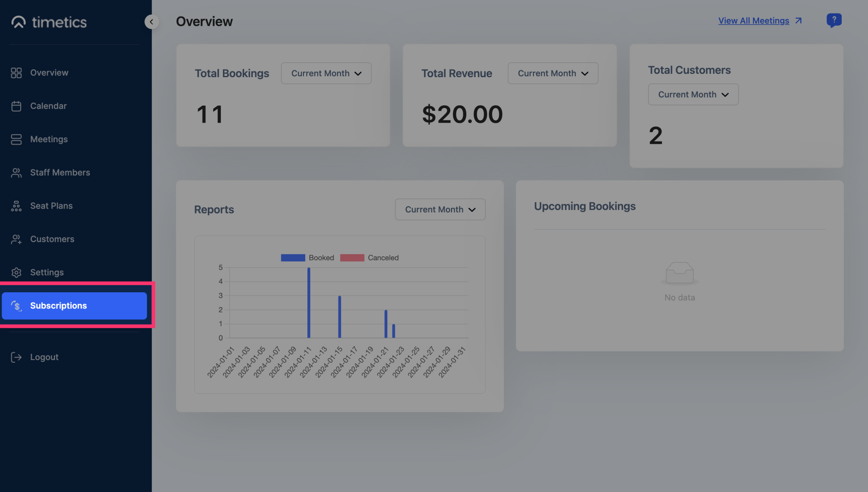The height and width of the screenshot is (492, 868).
Task: Open Current Month dropdown for Total Revenue
Action: pos(552,73)
